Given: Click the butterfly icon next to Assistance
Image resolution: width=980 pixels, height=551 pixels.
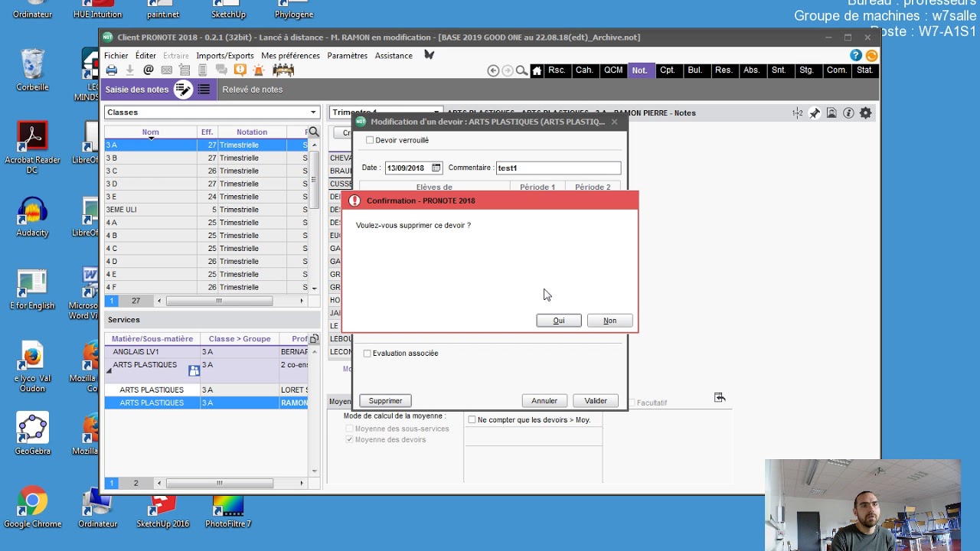Looking at the screenshot, I should click(x=430, y=55).
